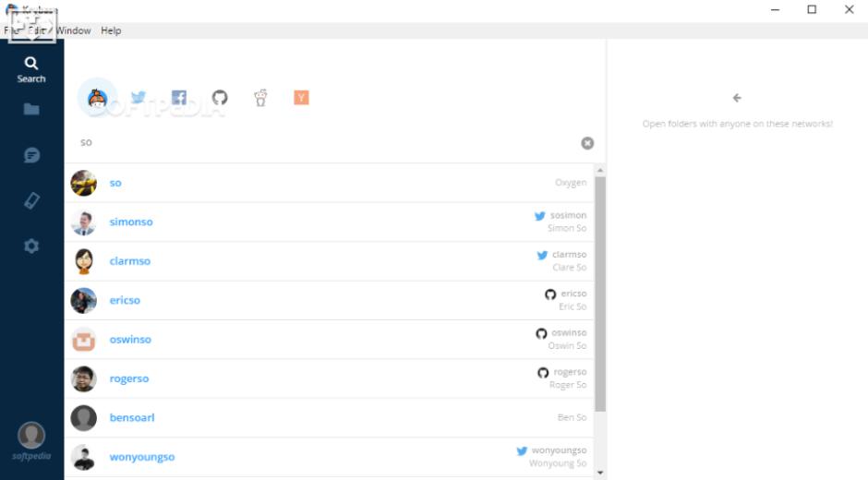Viewport: 868px width, 480px height.
Task: Open the Devices section in sidebar
Action: point(31,200)
